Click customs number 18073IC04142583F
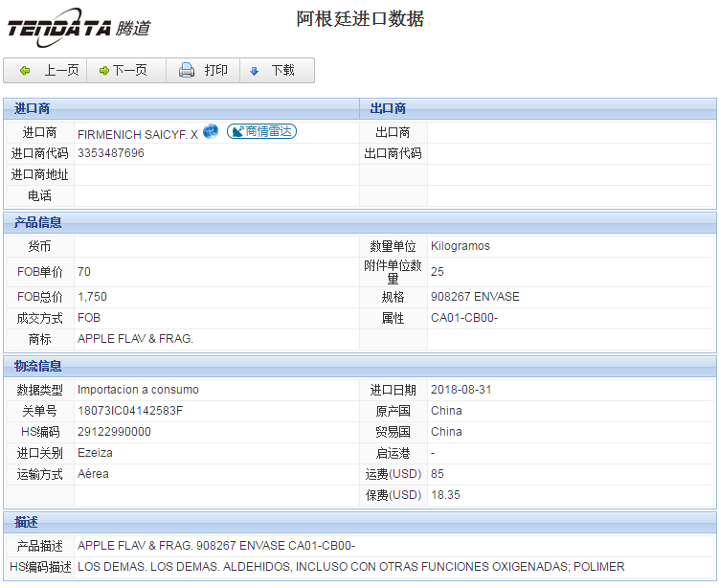Screen dimensions: 719x588 coord(129,411)
